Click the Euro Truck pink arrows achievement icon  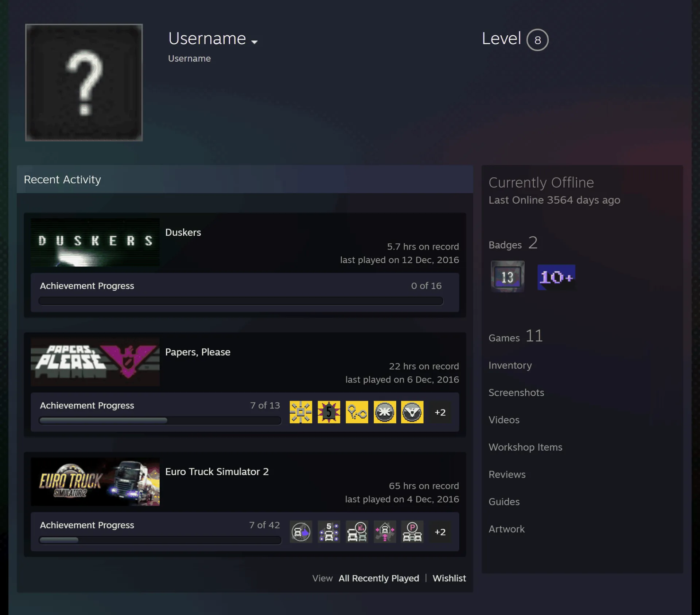[x=385, y=532]
